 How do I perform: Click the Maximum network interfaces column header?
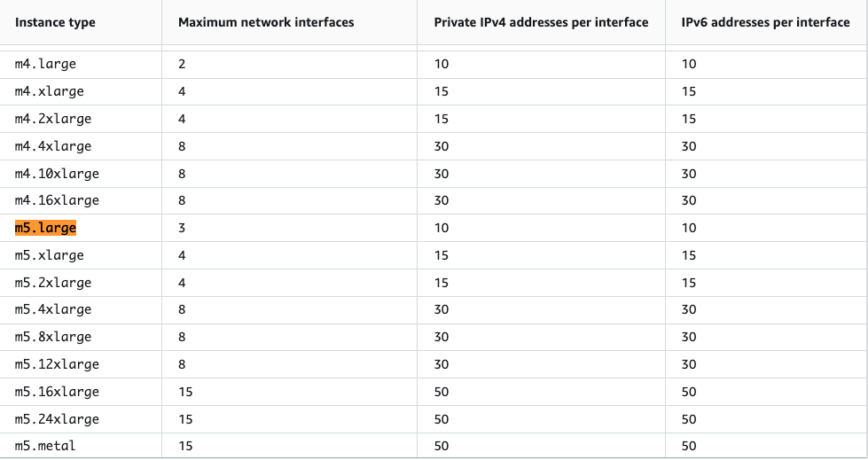266,23
